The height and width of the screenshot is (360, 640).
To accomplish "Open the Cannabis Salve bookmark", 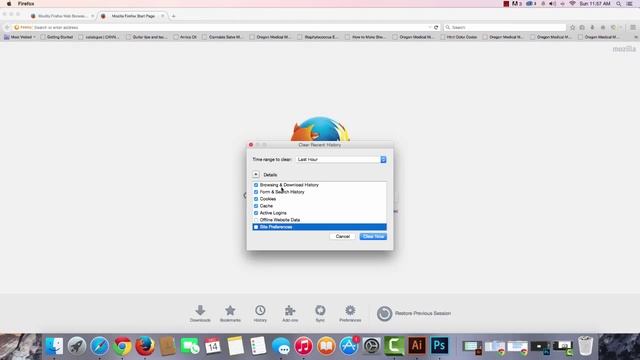I will point(222,37).
